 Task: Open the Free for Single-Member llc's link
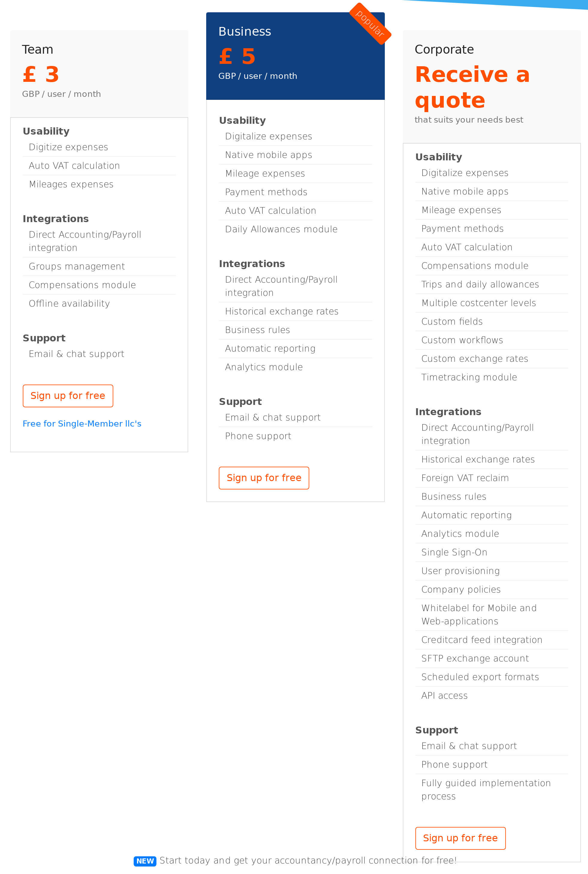coord(82,424)
